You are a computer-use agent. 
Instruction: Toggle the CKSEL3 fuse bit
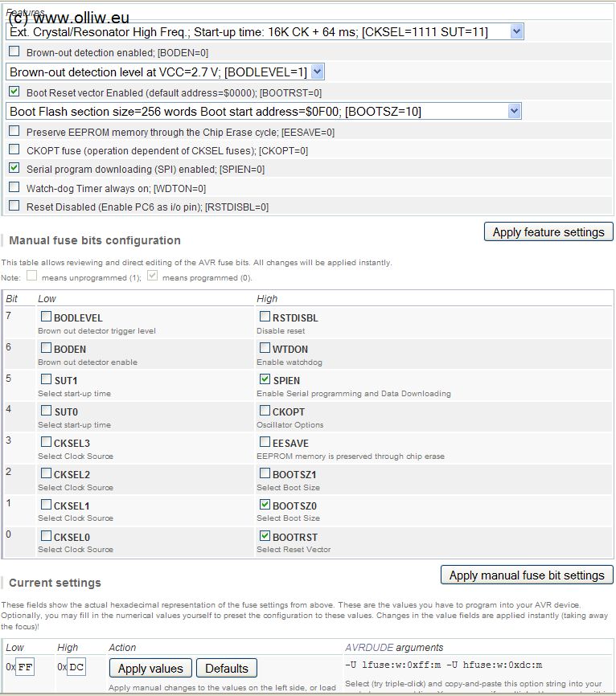(x=47, y=443)
